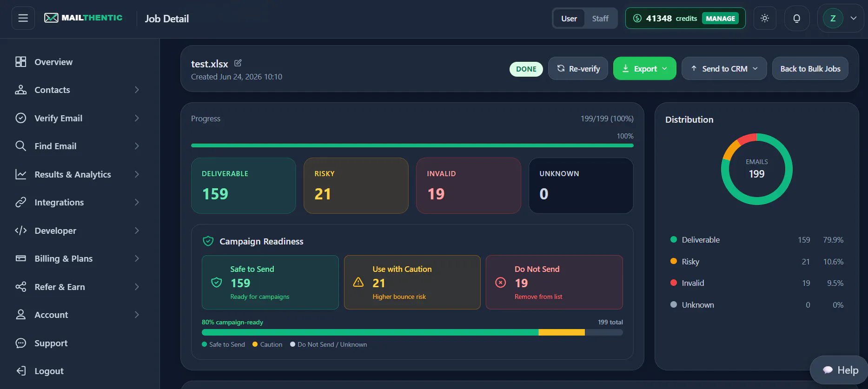Click the Safe to Send shield icon
Screen dimensions: 868x389
click(x=217, y=283)
